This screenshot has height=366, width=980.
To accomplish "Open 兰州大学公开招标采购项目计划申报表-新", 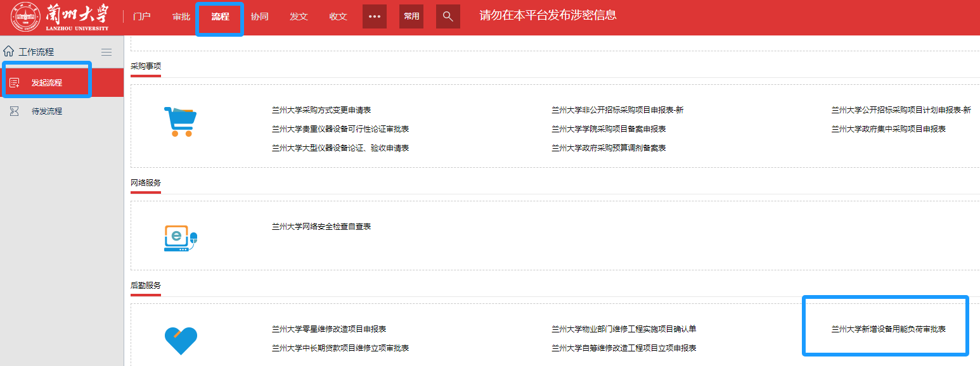I will click(x=901, y=110).
